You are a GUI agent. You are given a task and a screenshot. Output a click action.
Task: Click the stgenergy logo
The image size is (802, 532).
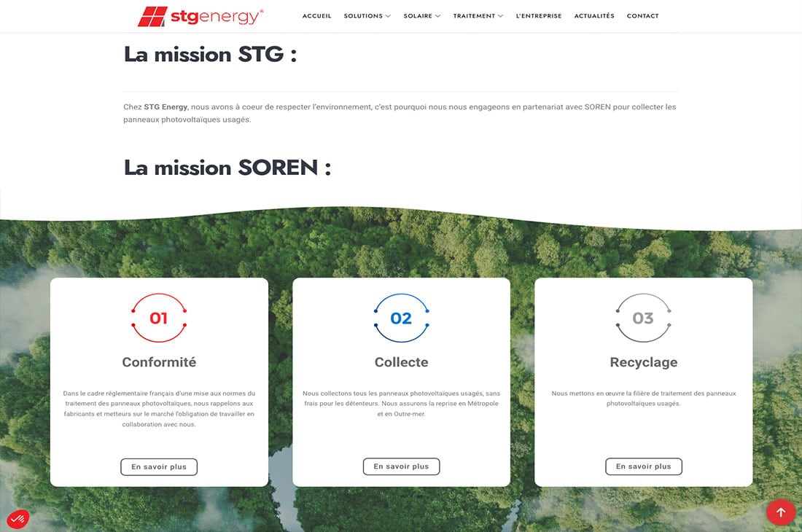tap(200, 16)
